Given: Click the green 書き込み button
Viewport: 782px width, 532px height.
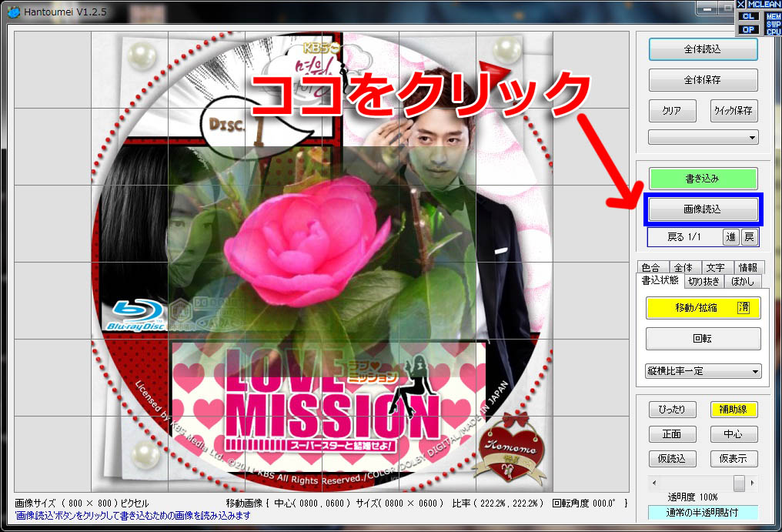Looking at the screenshot, I should click(x=703, y=178).
